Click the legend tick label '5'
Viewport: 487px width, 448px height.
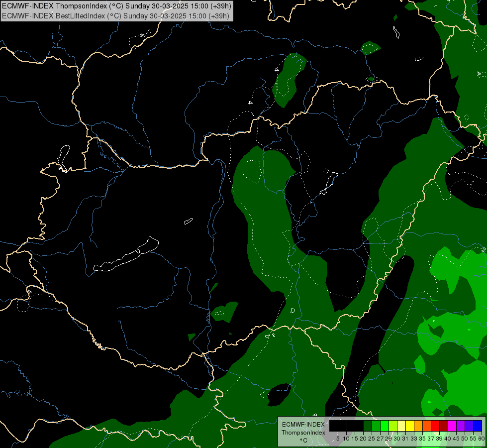pyautogui.click(x=338, y=439)
